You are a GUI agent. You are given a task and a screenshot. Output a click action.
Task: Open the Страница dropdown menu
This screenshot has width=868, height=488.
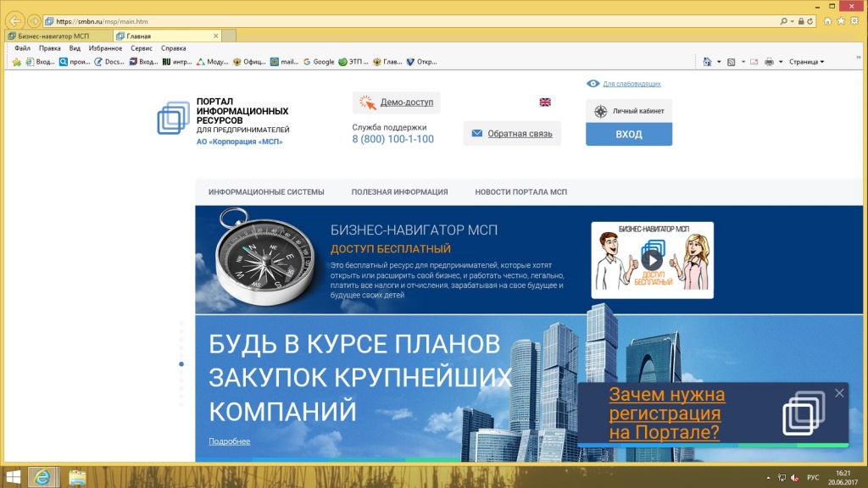(807, 62)
